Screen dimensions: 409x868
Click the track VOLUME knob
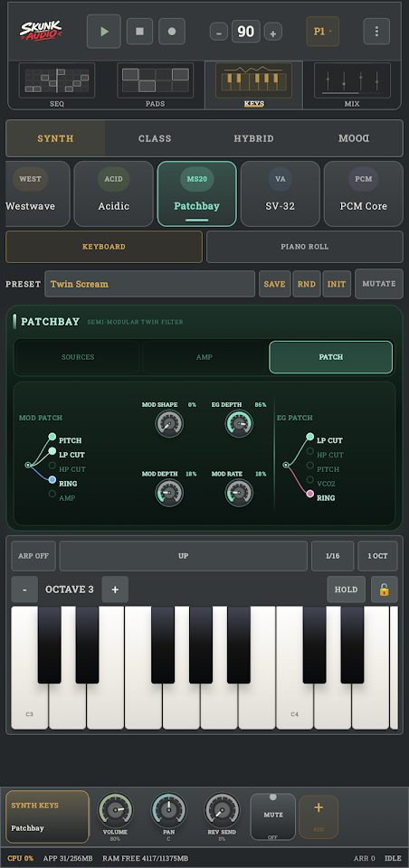tap(115, 810)
